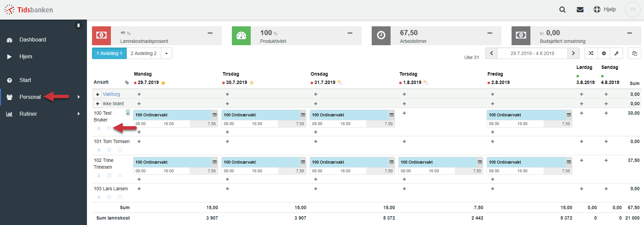Open the TB user avatar
644x225 pixels.
(633, 9)
